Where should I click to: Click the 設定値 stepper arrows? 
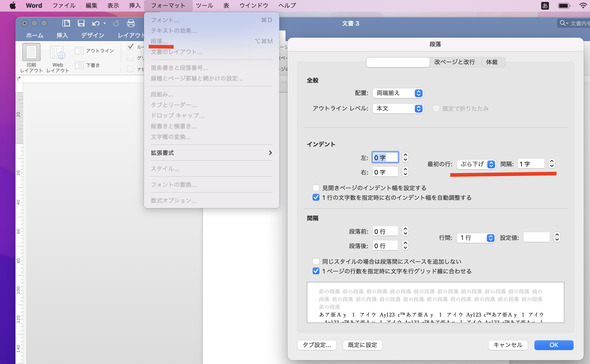(557, 237)
